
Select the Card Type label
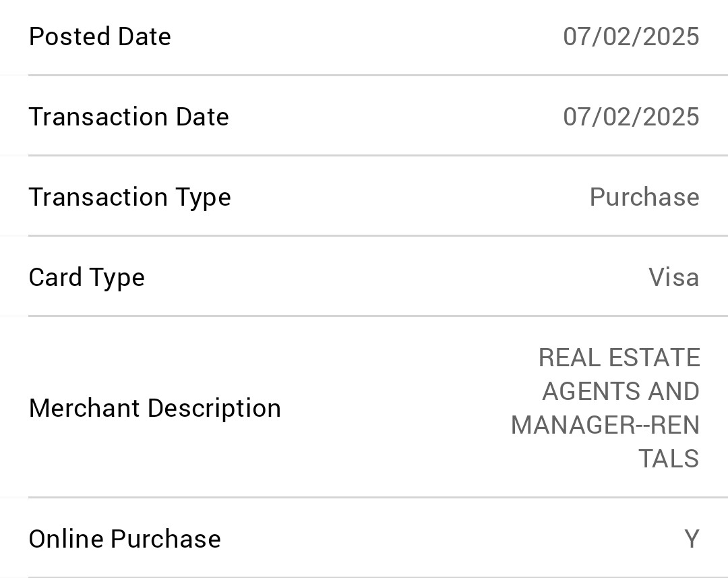87,278
